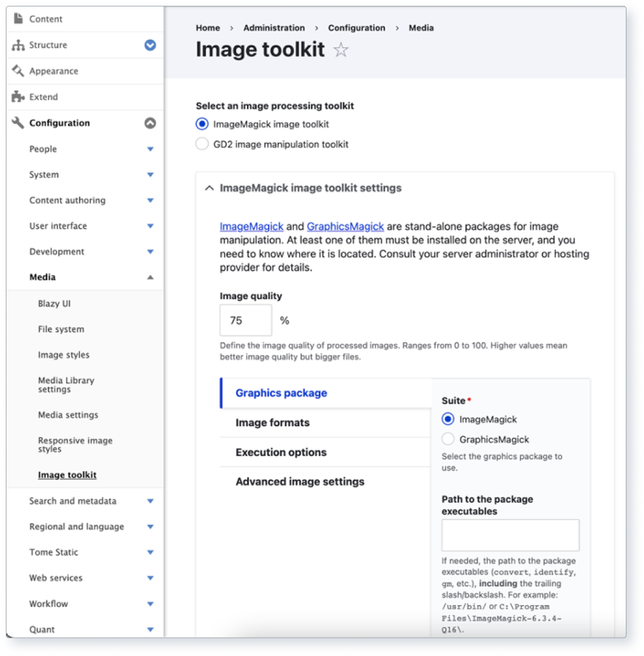Image resolution: width=644 pixels, height=656 pixels.
Task: Open the Execution options tab
Action: [282, 452]
